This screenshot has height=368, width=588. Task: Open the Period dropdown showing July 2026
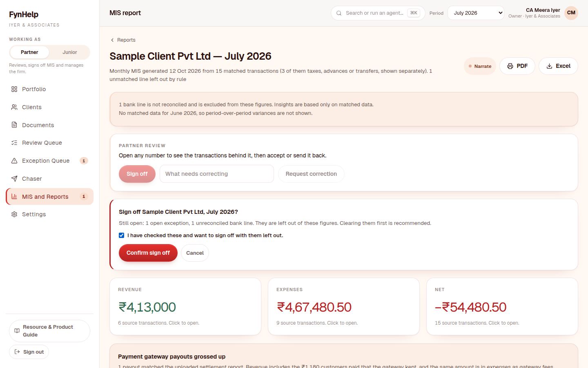click(x=476, y=13)
